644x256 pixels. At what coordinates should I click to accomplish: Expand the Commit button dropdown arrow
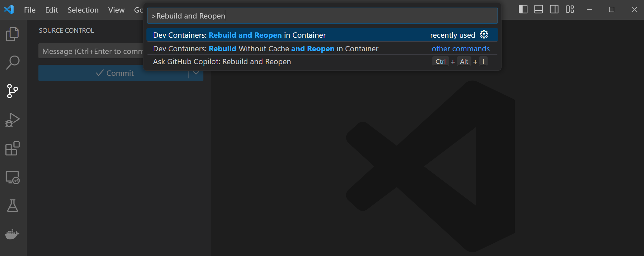pos(196,73)
